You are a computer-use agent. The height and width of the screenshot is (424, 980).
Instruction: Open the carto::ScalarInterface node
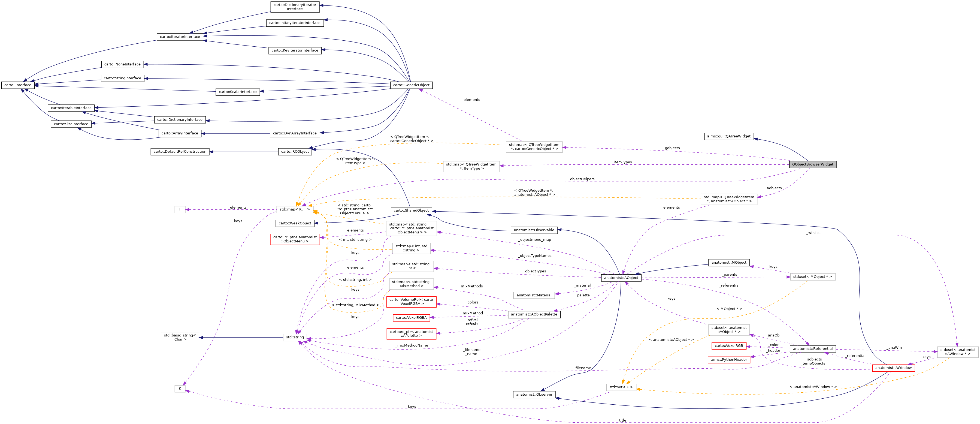tap(238, 92)
